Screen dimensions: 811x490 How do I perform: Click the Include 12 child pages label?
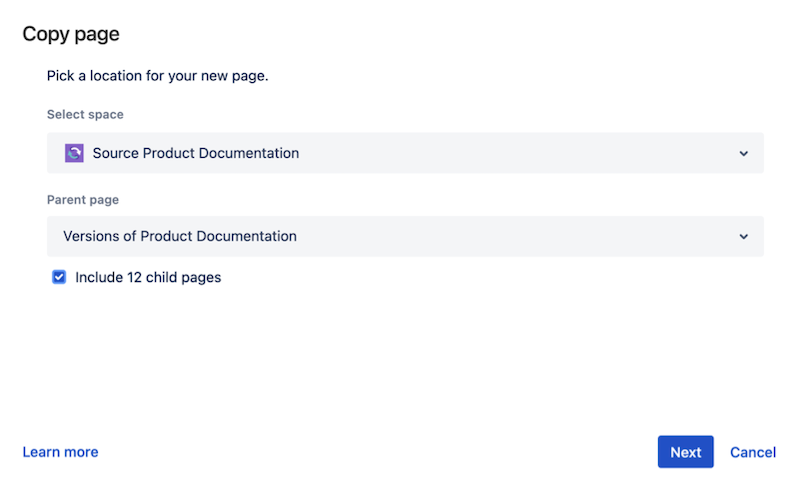click(148, 278)
